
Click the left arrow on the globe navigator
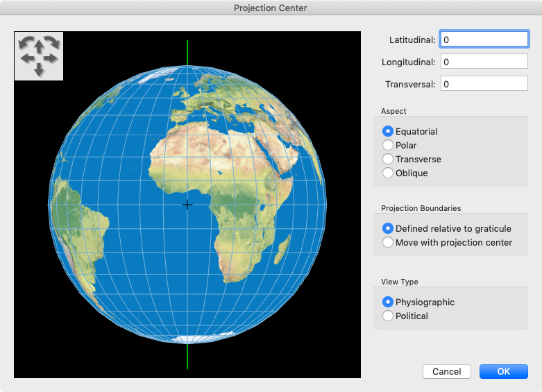[x=28, y=58]
